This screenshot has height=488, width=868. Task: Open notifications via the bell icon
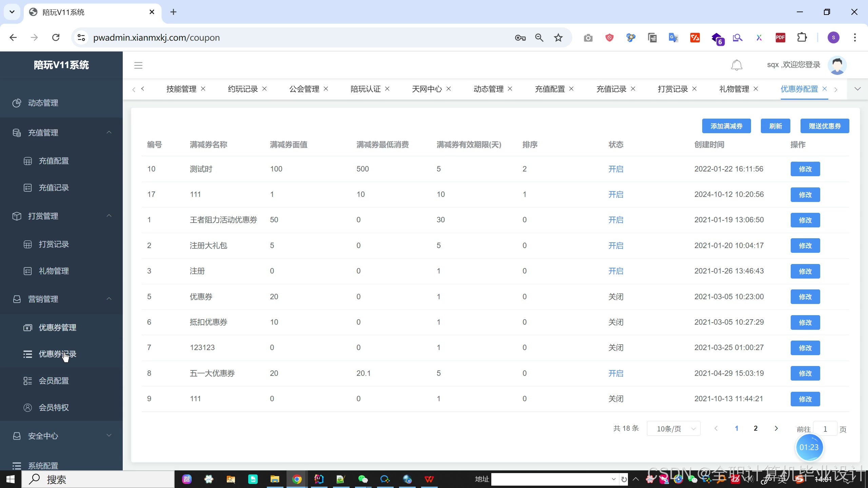(736, 65)
